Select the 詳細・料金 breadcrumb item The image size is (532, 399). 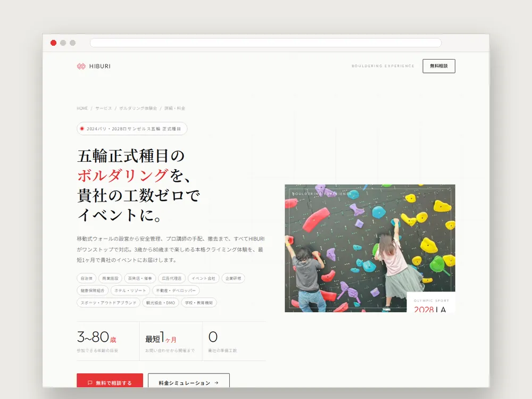(174, 108)
